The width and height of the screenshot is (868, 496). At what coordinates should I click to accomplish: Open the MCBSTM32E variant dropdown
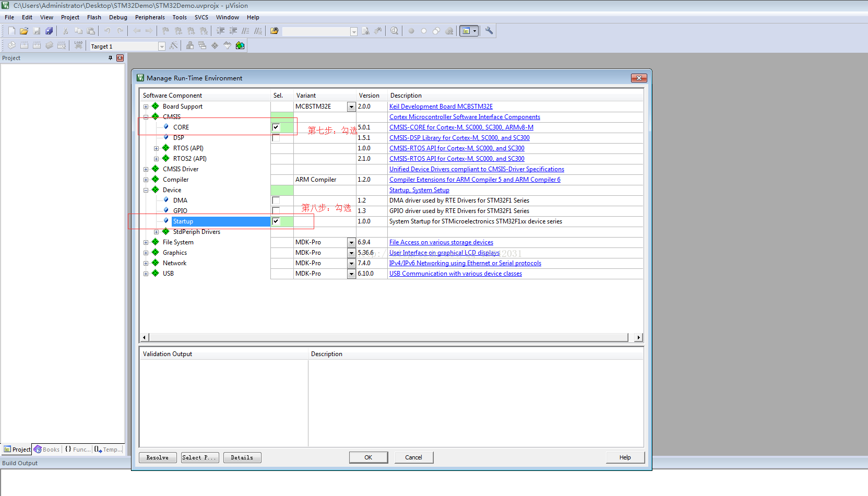click(351, 107)
